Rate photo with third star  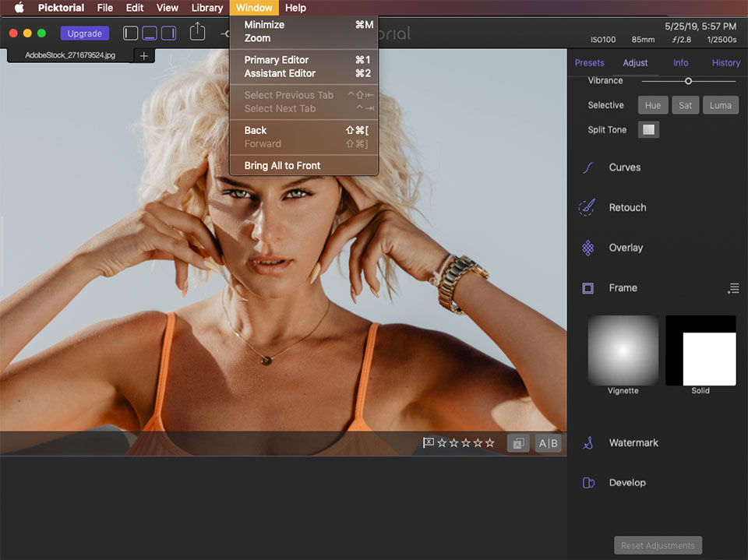(466, 443)
